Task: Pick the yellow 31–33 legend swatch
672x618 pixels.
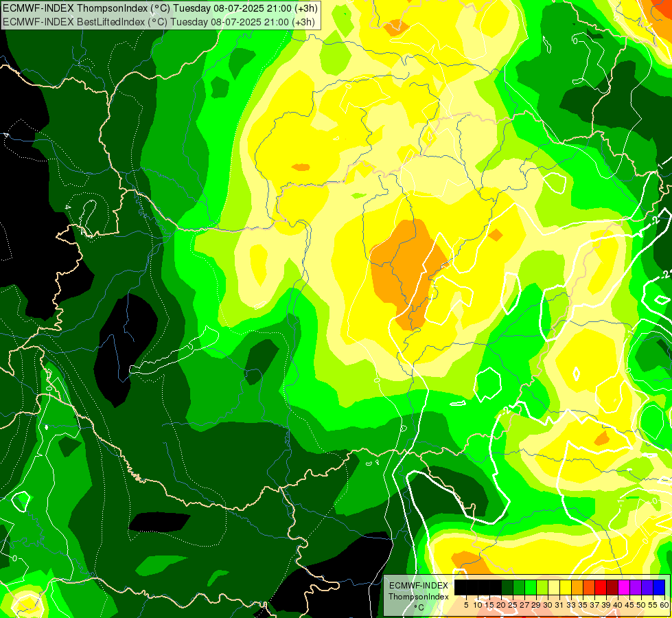Action: [566, 588]
